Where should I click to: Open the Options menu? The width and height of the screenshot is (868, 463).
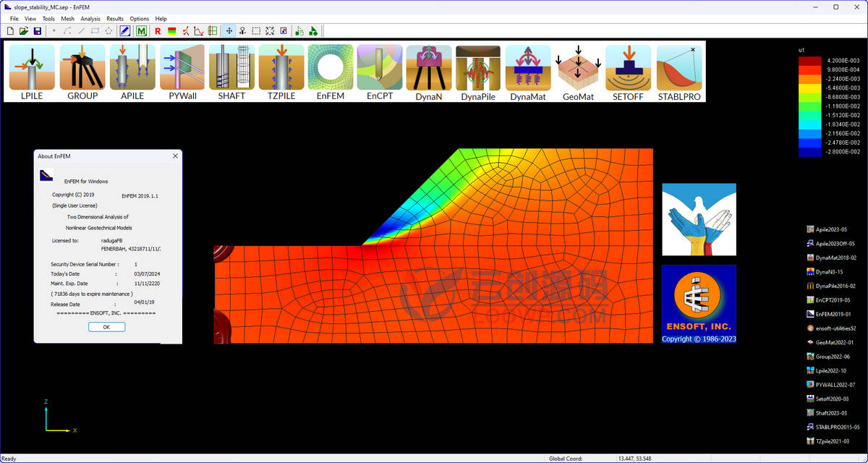(140, 19)
